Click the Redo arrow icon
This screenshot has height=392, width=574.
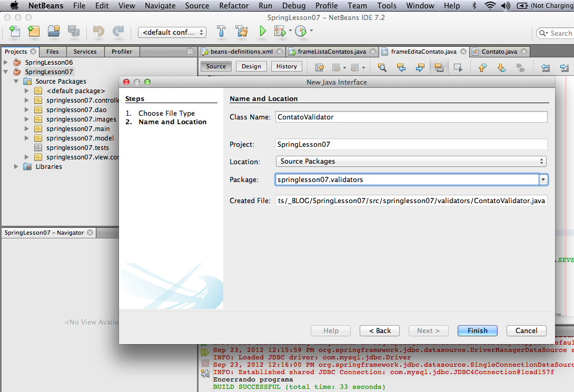[118, 32]
